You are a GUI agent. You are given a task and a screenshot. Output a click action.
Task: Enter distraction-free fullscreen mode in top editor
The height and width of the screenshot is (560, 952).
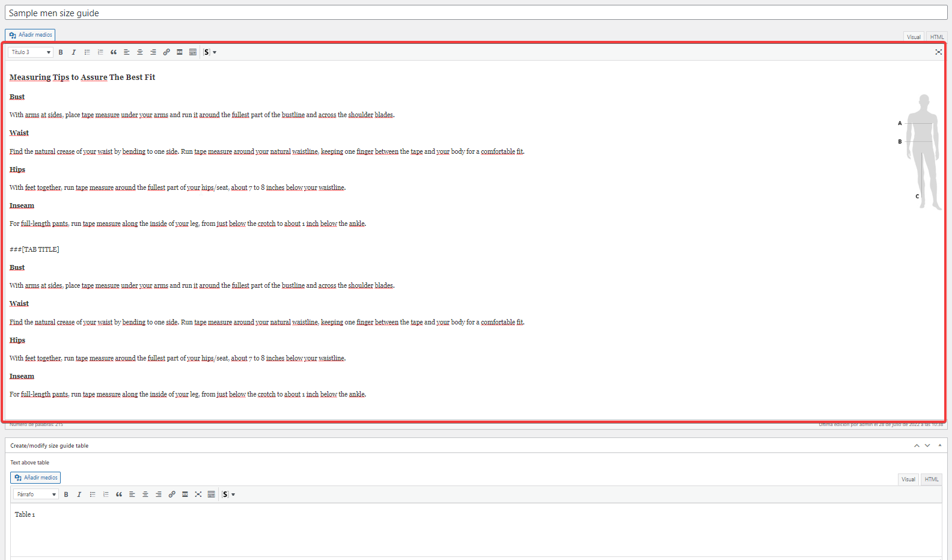938,52
